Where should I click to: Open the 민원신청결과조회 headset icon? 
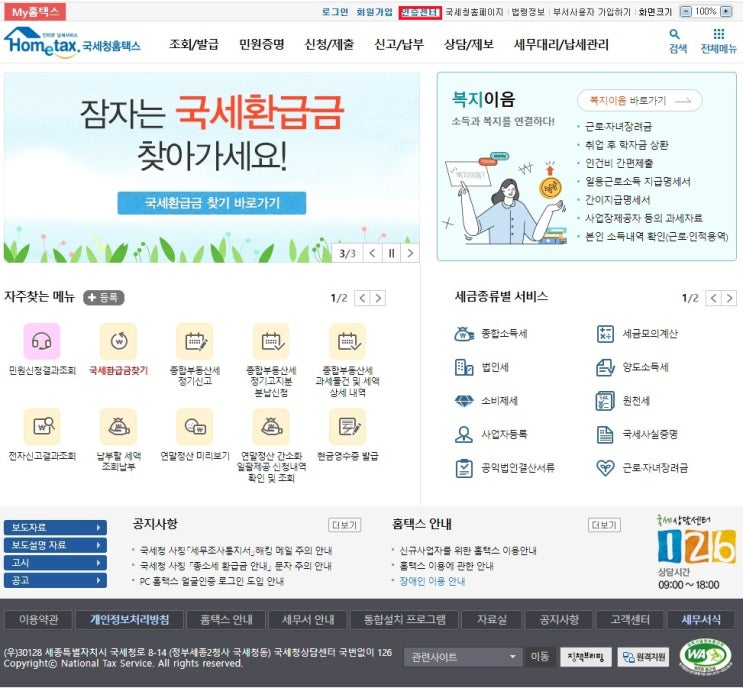click(x=42, y=341)
